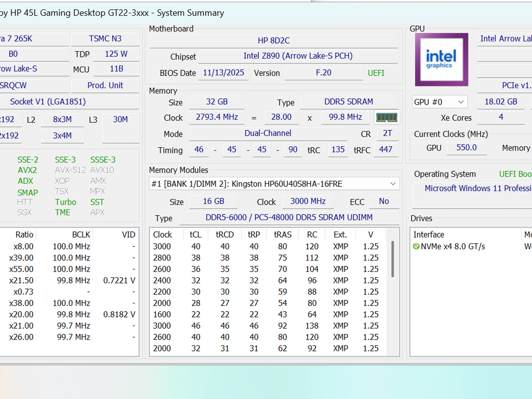532x399 pixels.
Task: Click the DDR5 SDRAM type field
Action: (x=349, y=102)
